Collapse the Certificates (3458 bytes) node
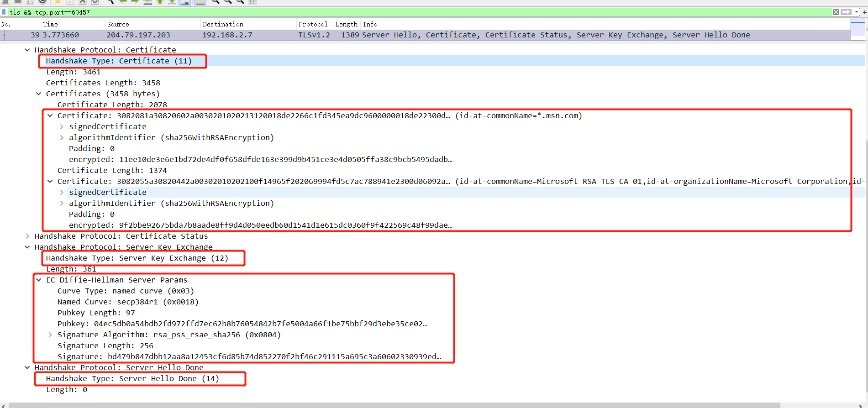The image size is (868, 408). 39,94
